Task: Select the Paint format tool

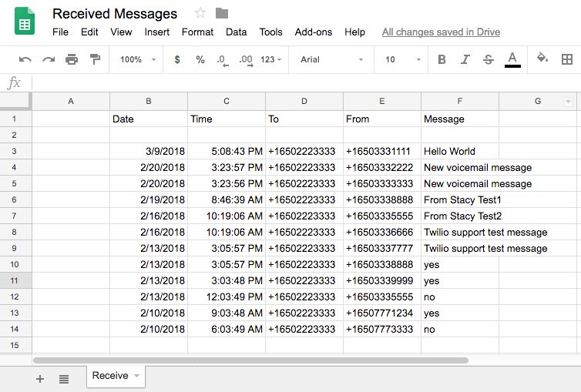Action: click(95, 59)
